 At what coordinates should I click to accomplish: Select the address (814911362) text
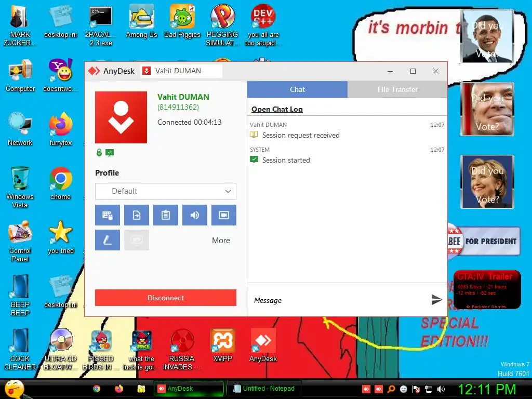[178, 107]
